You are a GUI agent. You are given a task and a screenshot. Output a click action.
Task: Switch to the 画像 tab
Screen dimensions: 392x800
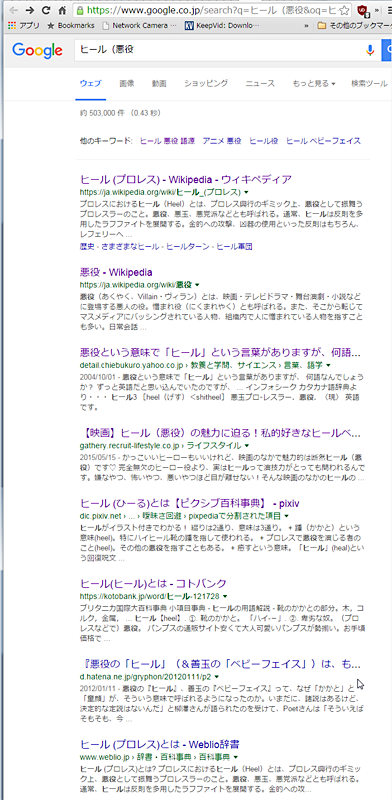click(x=127, y=84)
